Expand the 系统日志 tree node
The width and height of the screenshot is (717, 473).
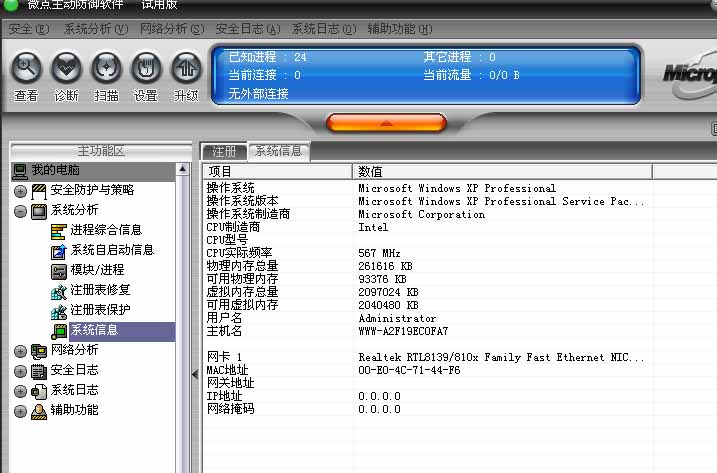click(20, 391)
